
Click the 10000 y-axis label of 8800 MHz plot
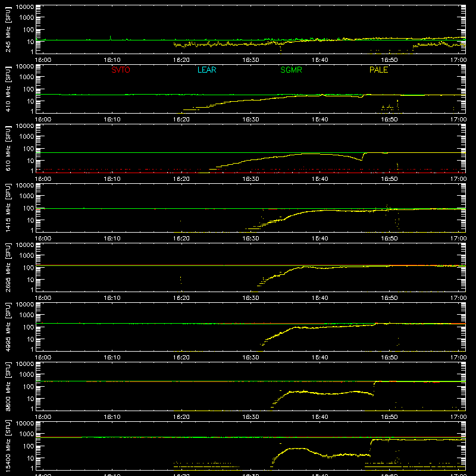[25, 364]
